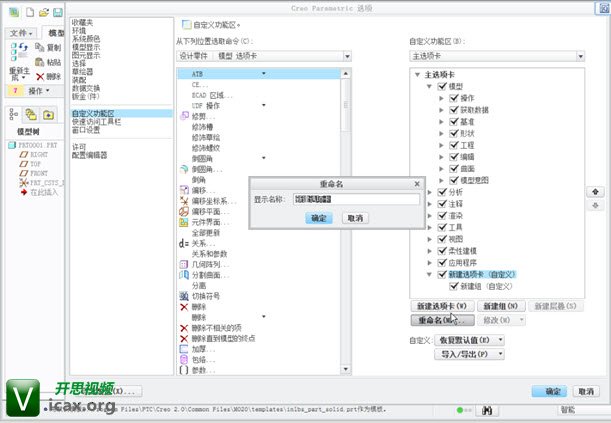Expand the ATB command submenu arrow
Viewport: 611px width, 423px height.
point(264,73)
